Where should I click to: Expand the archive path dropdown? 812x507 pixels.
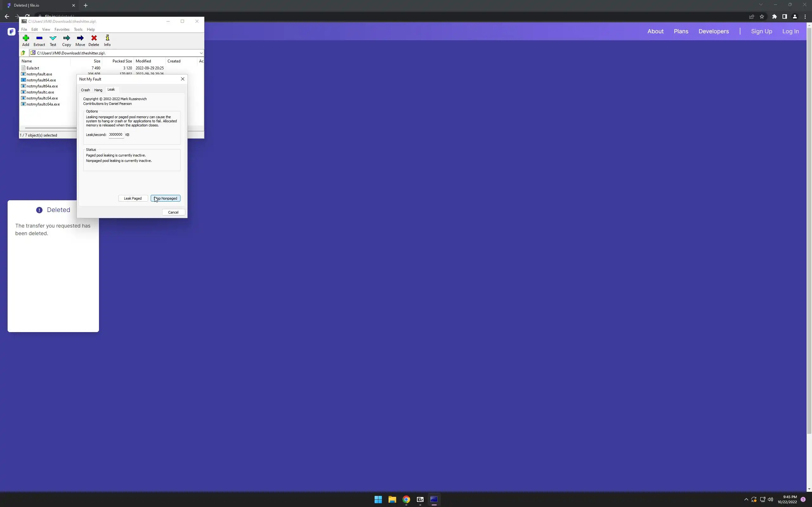201,53
